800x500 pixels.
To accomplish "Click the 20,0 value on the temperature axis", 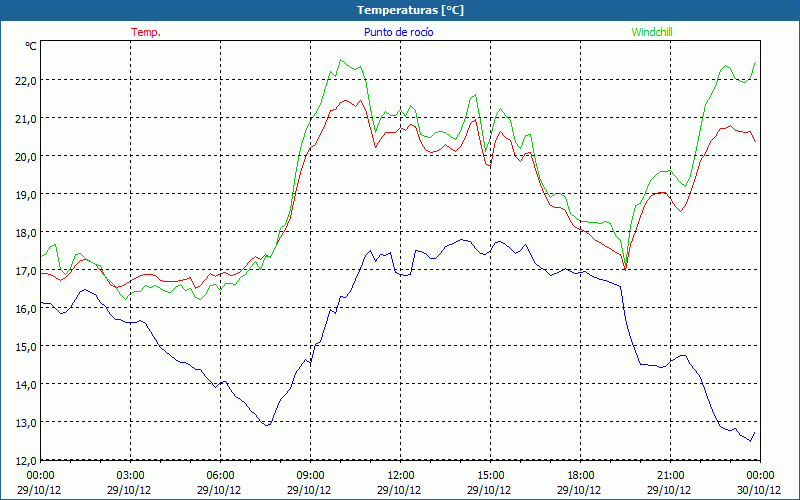I will point(26,157).
